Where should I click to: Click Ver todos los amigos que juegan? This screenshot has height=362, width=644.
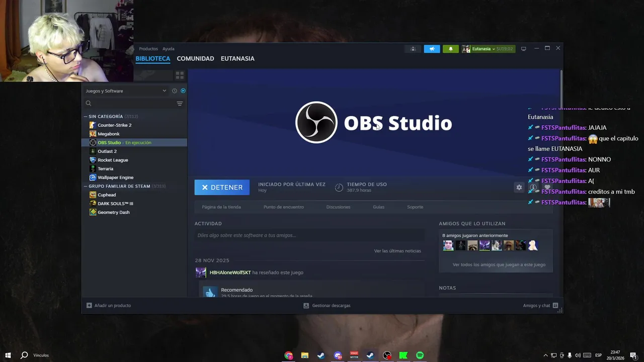click(499, 264)
